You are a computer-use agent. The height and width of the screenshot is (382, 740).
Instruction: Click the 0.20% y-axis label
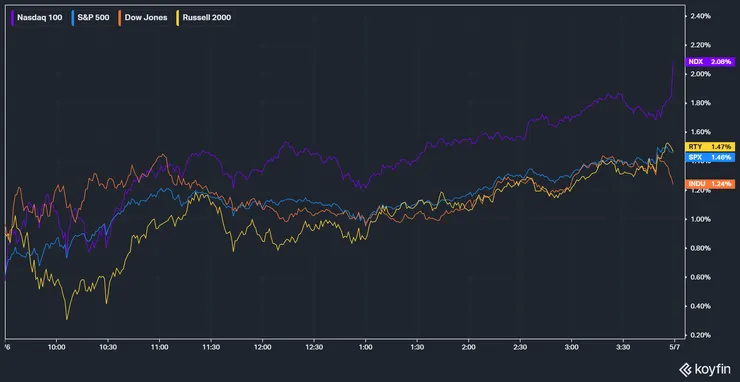coord(700,335)
